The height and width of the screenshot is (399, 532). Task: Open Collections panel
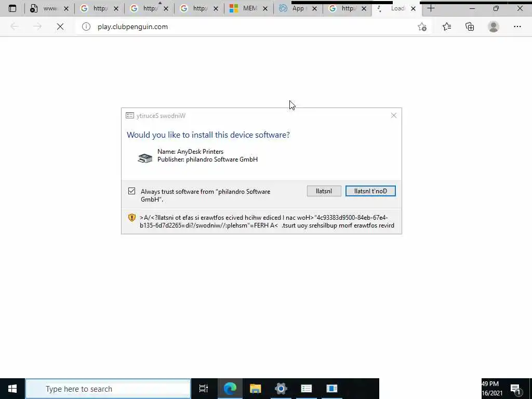470,26
